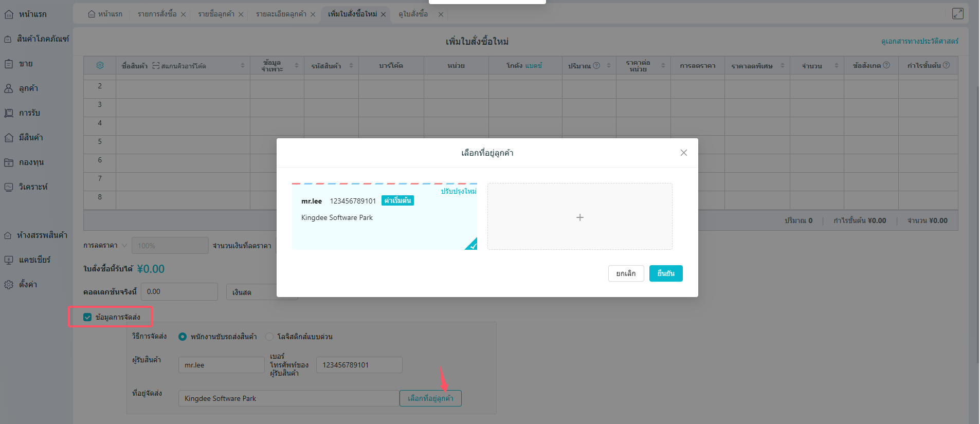The width and height of the screenshot is (980, 424).
Task: Click the barcode scan icon in header
Action: tap(156, 66)
